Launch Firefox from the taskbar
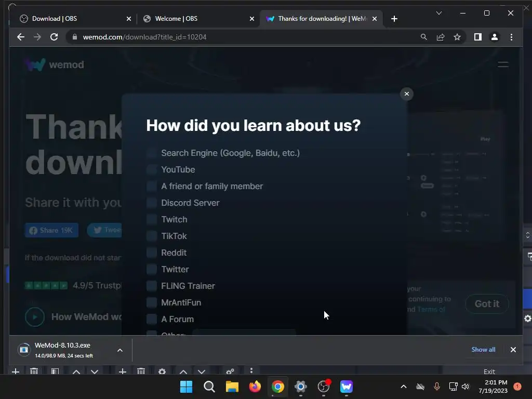532x399 pixels. click(255, 387)
